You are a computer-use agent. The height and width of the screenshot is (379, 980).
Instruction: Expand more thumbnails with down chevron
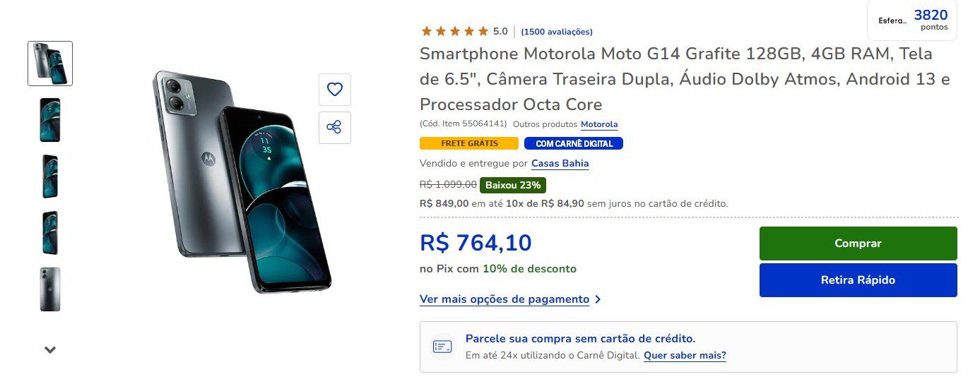tap(50, 349)
